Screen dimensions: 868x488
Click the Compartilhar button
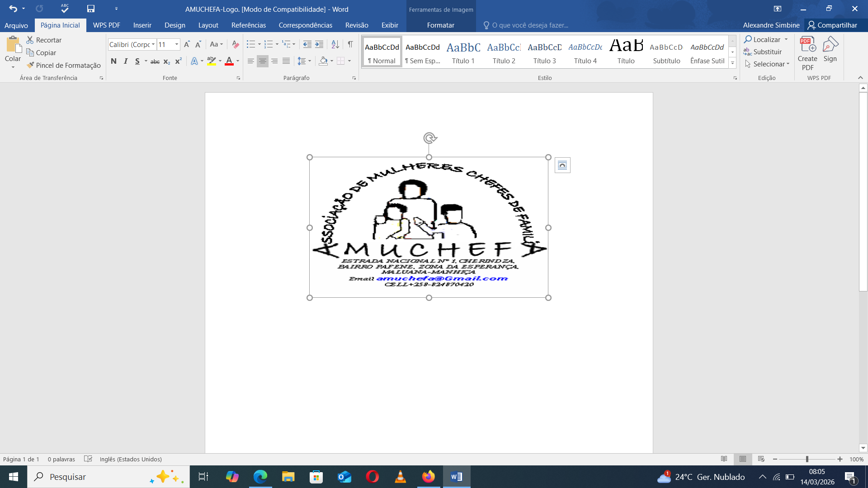tap(833, 25)
